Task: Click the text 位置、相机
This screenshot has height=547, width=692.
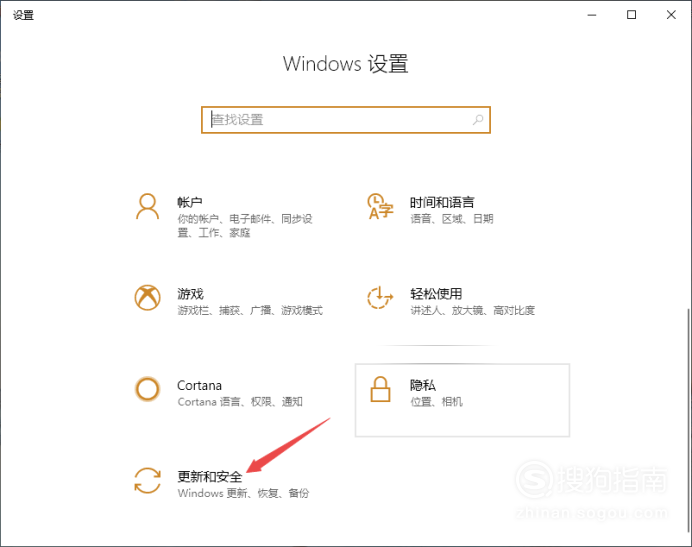Action: coord(436,402)
